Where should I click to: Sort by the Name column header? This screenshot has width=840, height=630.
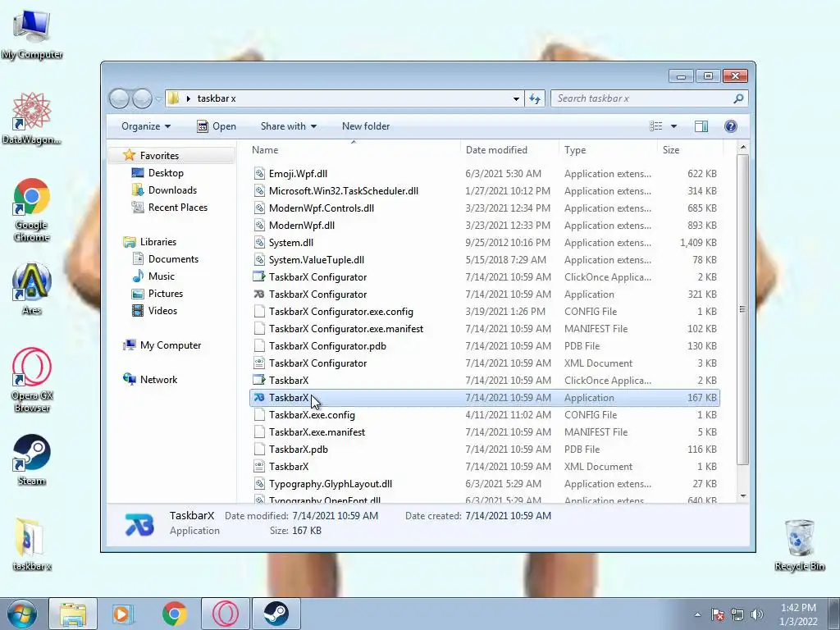pyautogui.click(x=354, y=150)
